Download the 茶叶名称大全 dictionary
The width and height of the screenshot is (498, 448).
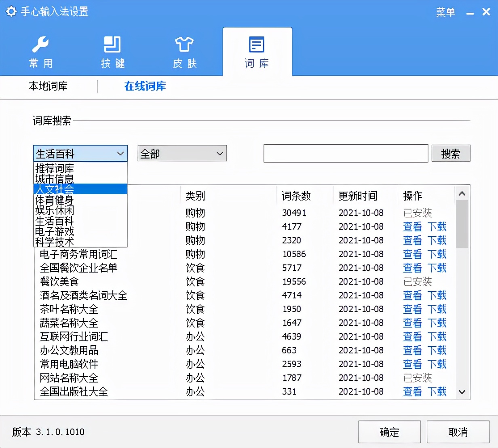click(438, 309)
